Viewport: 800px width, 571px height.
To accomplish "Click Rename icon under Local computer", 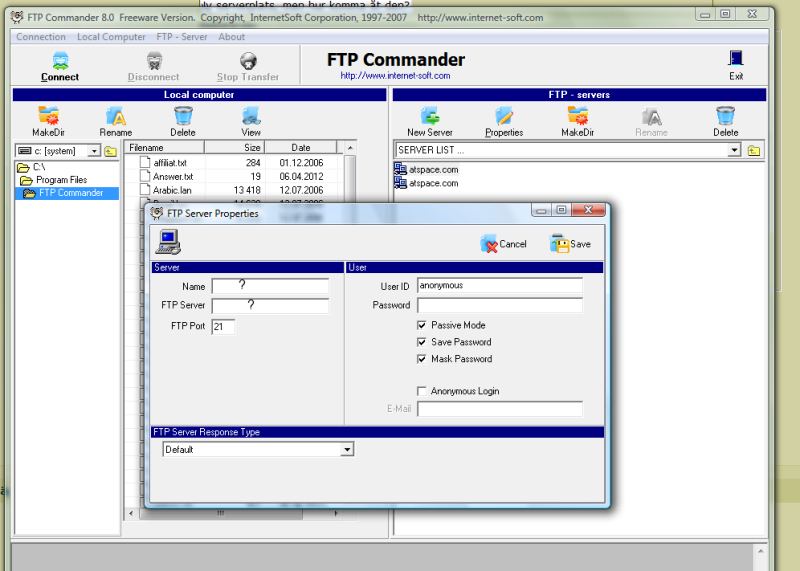I will tap(116, 116).
